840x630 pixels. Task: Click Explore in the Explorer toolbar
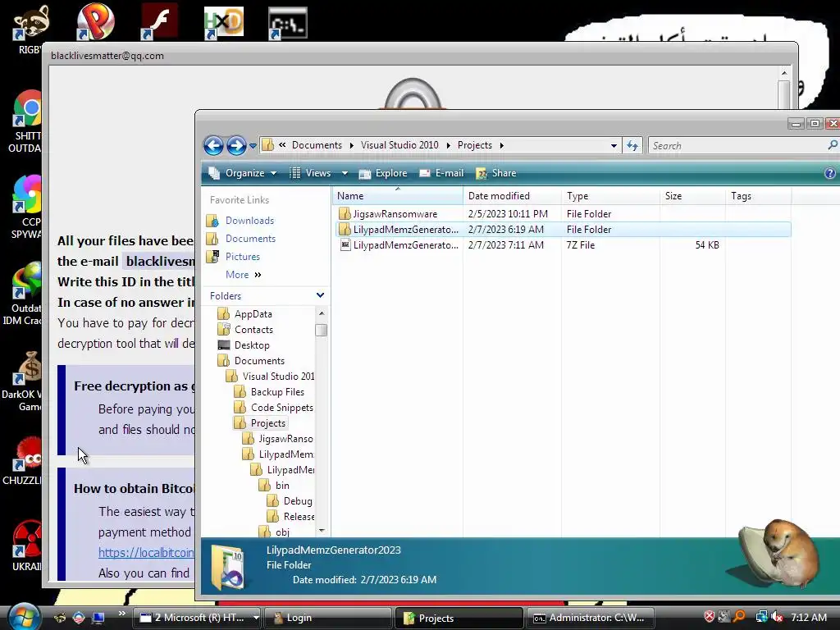[384, 173]
